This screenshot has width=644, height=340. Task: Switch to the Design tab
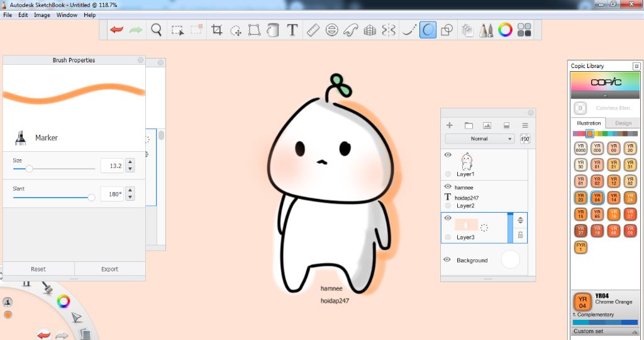tap(623, 123)
